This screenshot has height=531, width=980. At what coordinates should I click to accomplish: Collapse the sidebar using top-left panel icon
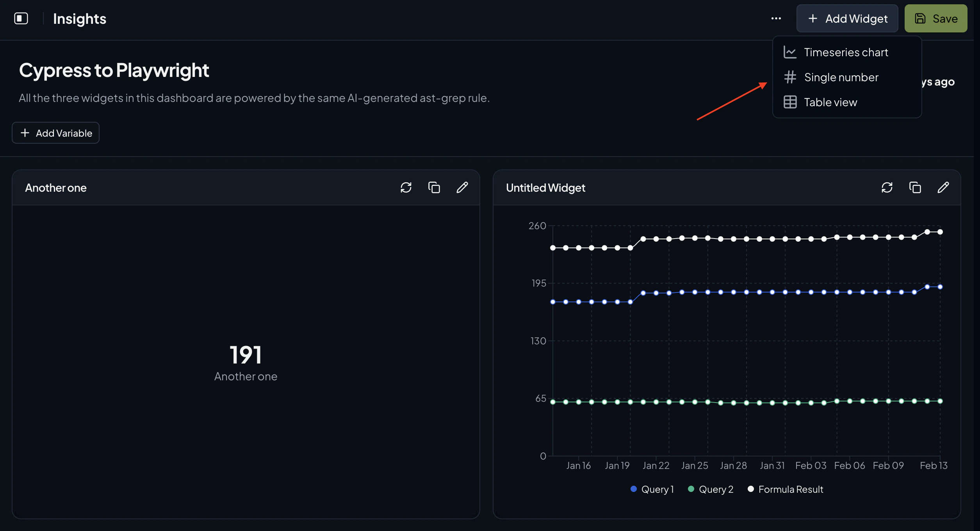coord(21,18)
